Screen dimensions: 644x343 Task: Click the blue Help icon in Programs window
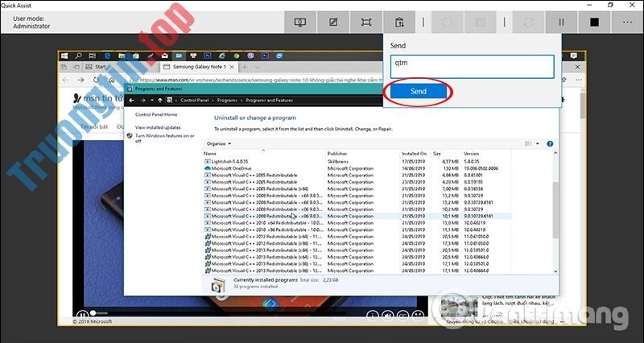pyautogui.click(x=551, y=143)
